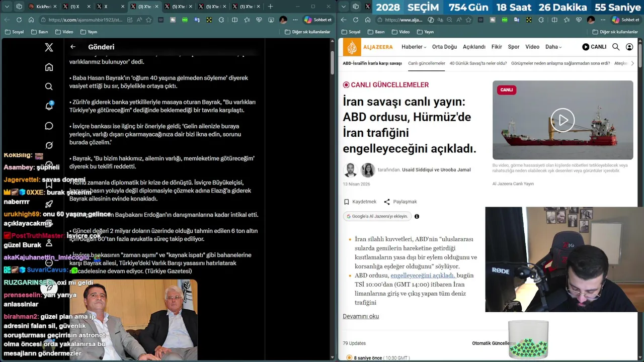This screenshot has height=362, width=644.
Task: Open Canlı güncellemeler subnav link
Action: coord(427,63)
